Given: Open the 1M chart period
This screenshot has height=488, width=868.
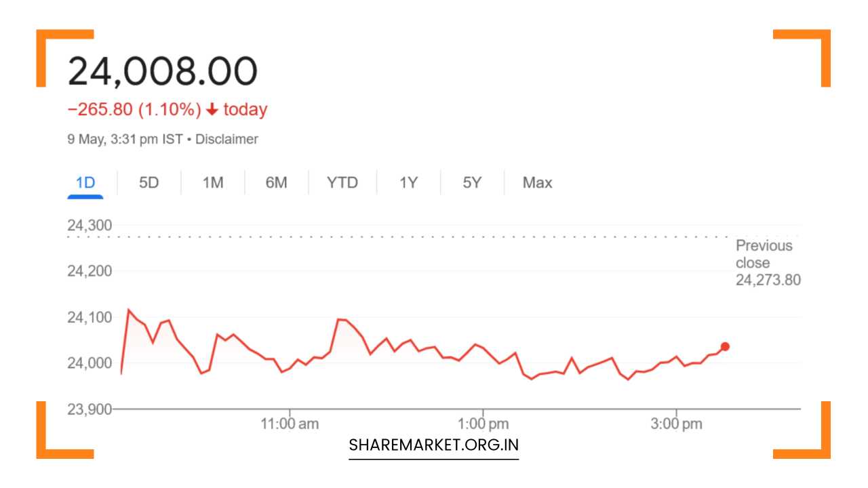Looking at the screenshot, I should 212,182.
